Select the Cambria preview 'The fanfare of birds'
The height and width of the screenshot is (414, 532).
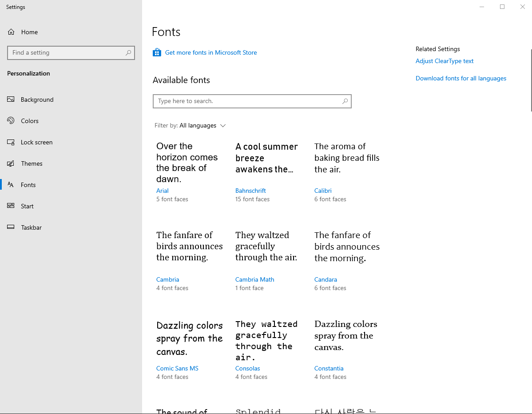(189, 247)
